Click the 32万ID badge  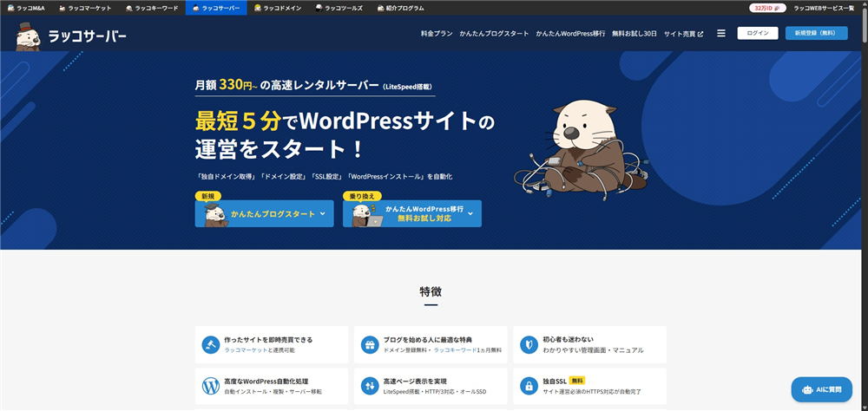(767, 9)
